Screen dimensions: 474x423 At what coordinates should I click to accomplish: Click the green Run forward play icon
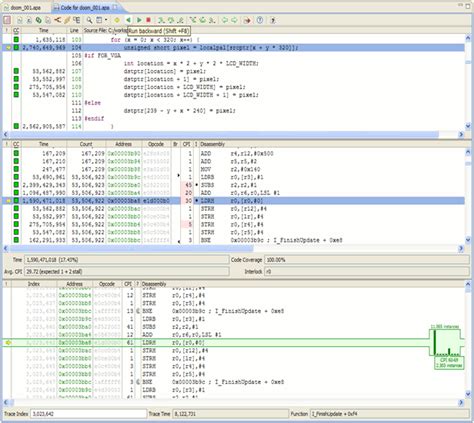pyautogui.click(x=139, y=20)
